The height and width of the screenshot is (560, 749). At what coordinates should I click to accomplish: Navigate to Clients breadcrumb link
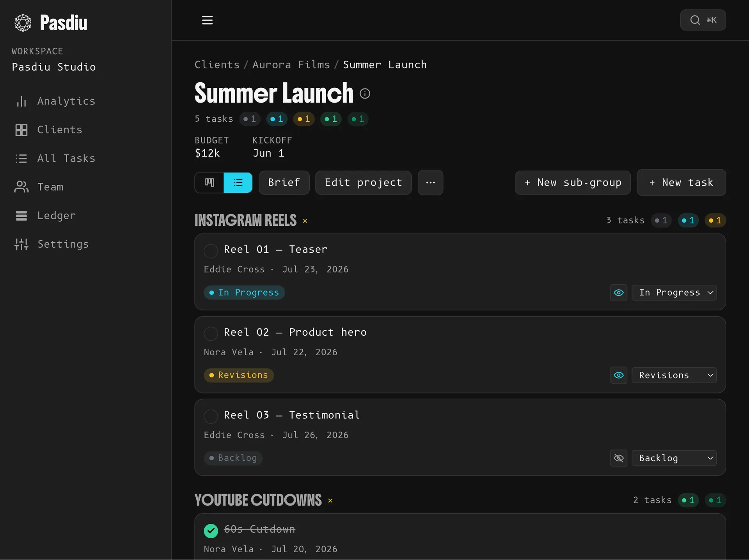pyautogui.click(x=217, y=65)
